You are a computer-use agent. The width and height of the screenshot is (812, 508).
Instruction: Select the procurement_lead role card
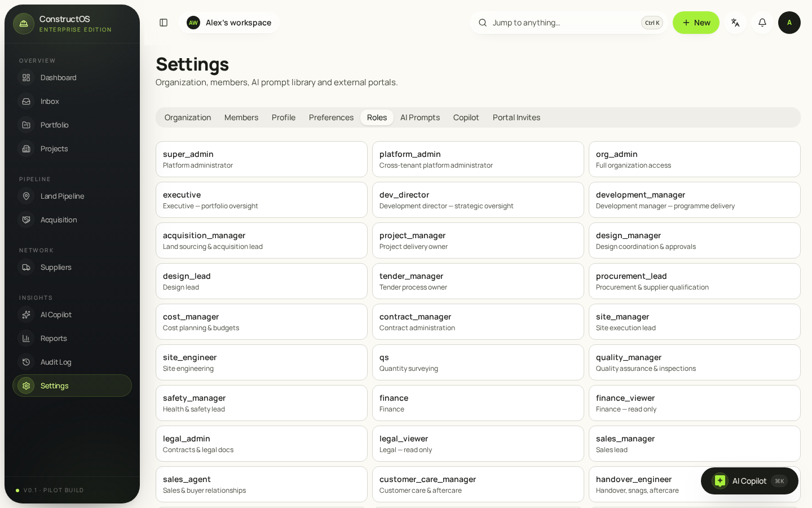coord(695,281)
